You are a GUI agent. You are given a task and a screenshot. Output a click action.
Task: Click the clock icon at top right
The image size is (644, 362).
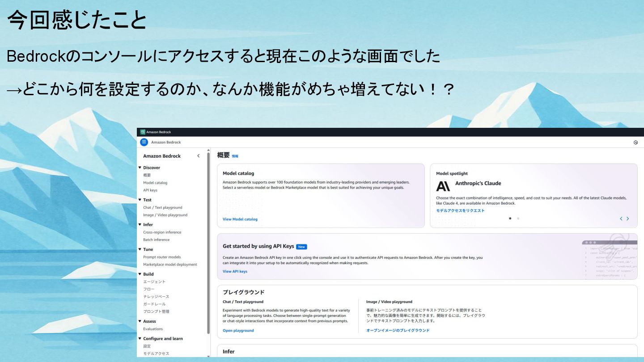pos(636,143)
